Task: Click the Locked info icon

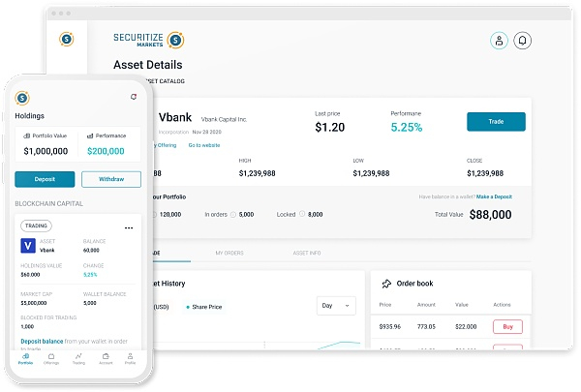Action: 302,214
